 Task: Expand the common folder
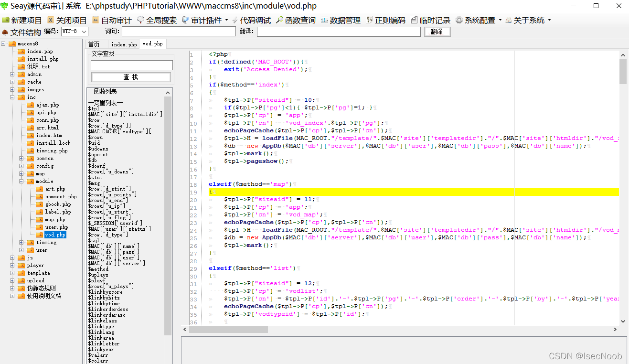(21, 158)
